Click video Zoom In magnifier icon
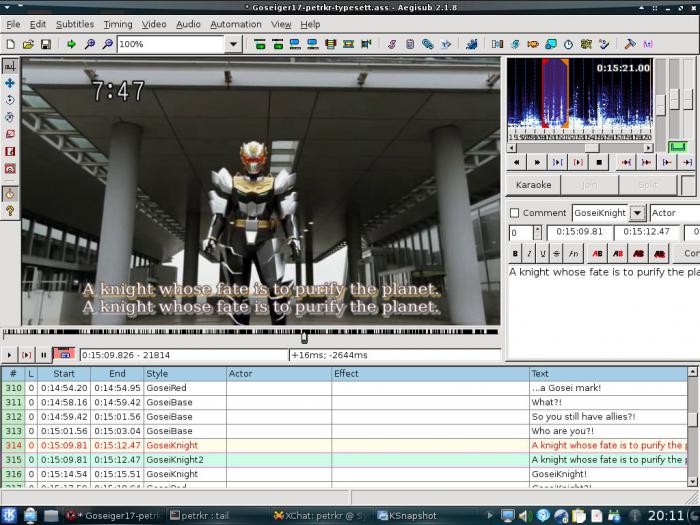Screen dimensions: 700x525 pyautogui.click(x=90, y=44)
